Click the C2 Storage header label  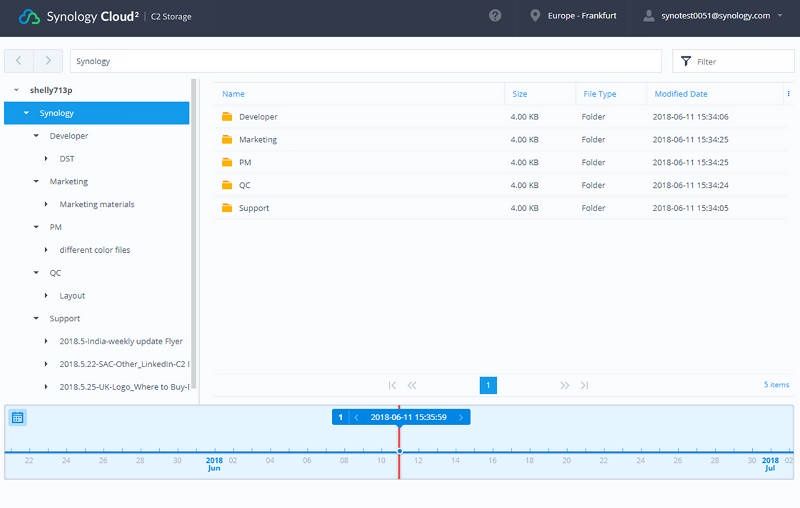171,17
